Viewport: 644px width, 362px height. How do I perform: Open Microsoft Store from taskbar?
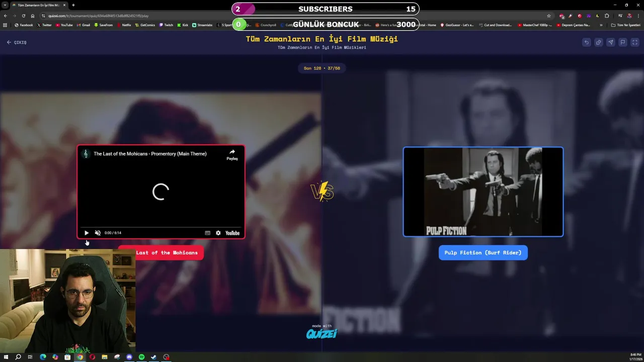coord(67,357)
